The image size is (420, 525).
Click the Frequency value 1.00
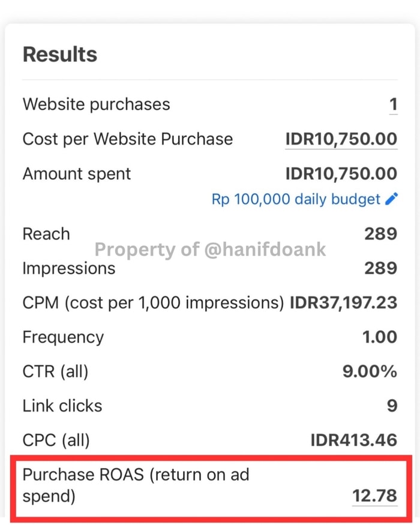click(380, 337)
